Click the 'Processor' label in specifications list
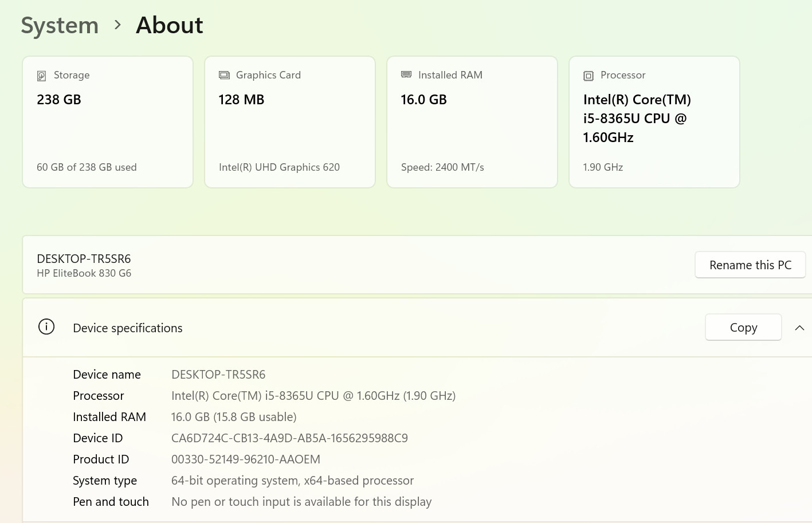Screen dimensions: 812x523 99,396
